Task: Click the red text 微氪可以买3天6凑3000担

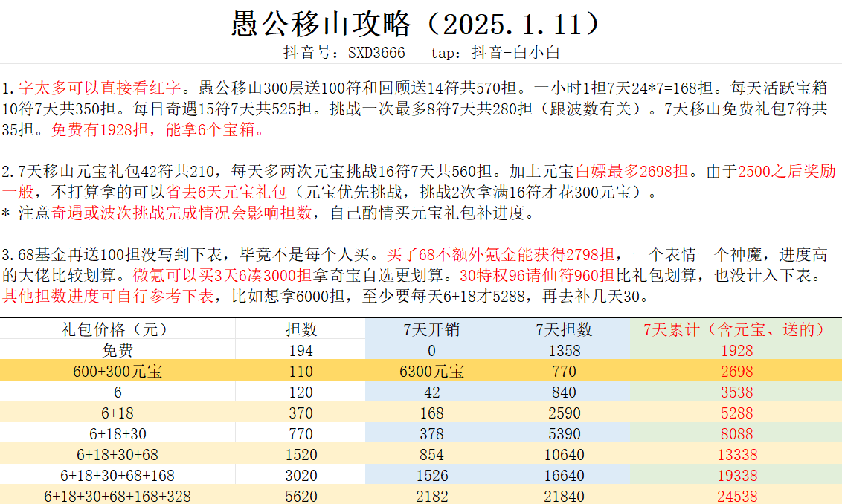Action: pyautogui.click(x=222, y=275)
